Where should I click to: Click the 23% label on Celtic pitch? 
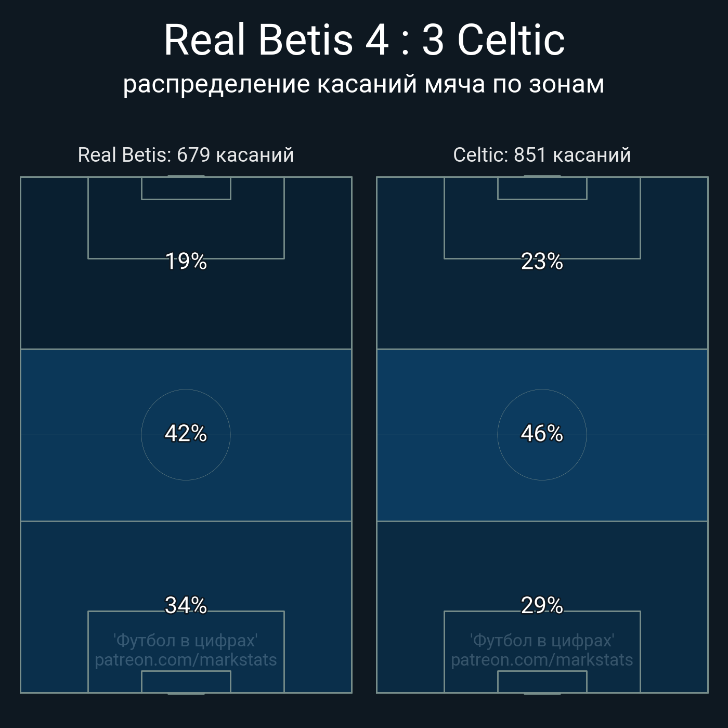[x=542, y=262]
